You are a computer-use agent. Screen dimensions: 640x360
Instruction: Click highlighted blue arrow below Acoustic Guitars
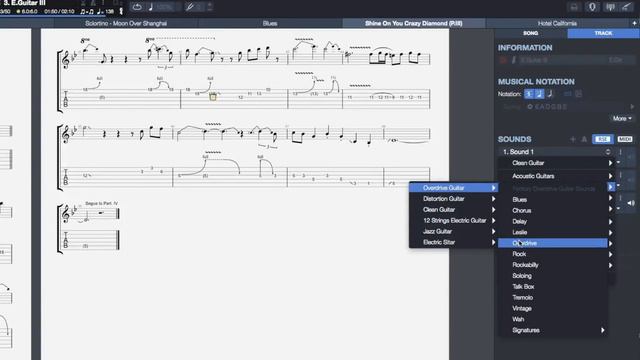(611, 187)
